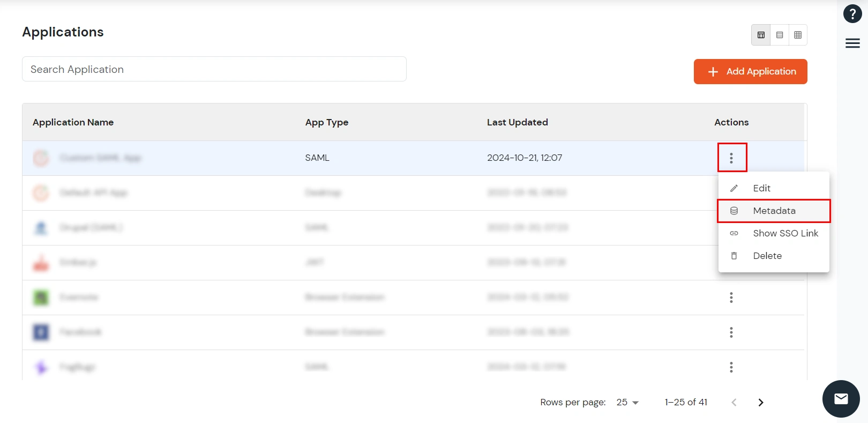Focus the Search Application field

pyautogui.click(x=214, y=69)
